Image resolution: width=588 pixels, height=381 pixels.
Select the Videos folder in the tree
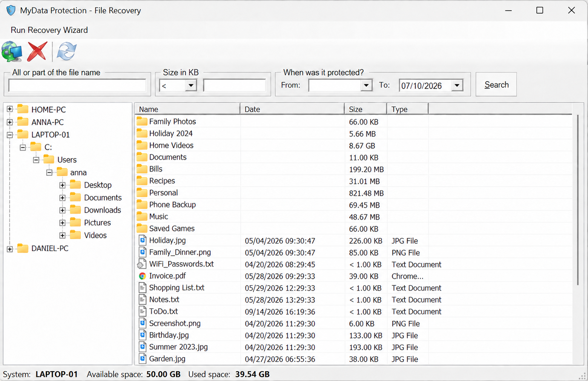point(95,235)
